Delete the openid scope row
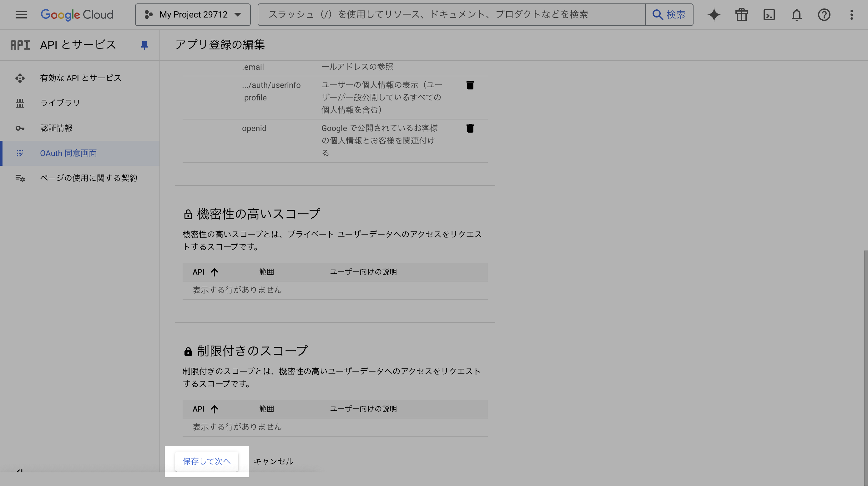 [470, 128]
